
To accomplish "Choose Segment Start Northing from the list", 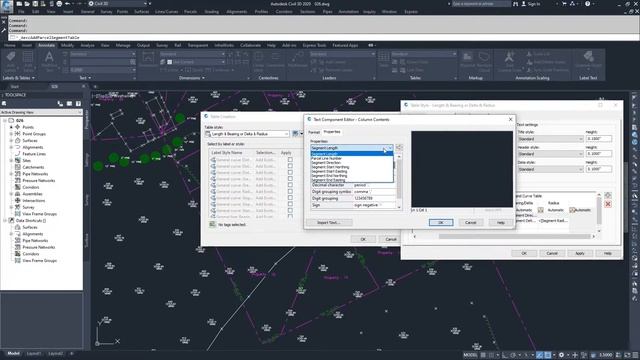I will (x=330, y=167).
